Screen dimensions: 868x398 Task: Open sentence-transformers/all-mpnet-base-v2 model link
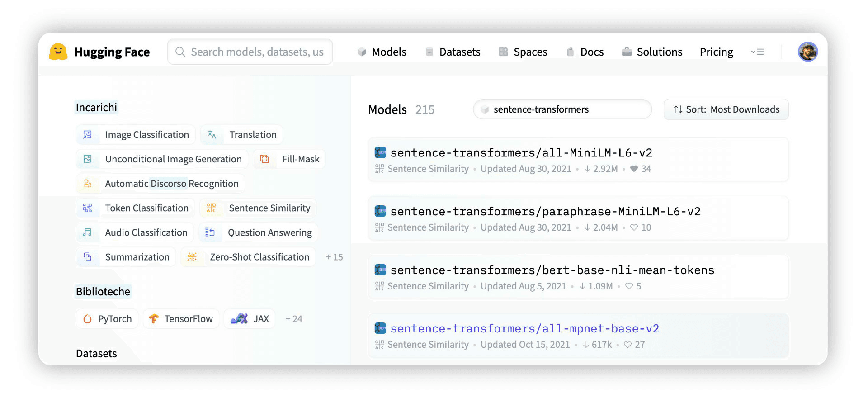[524, 329]
